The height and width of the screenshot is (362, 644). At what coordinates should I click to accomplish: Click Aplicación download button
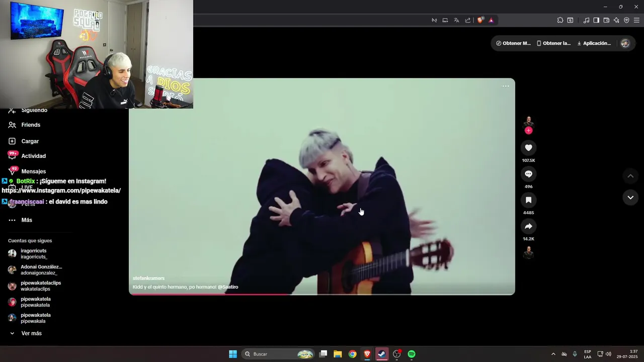pyautogui.click(x=594, y=43)
